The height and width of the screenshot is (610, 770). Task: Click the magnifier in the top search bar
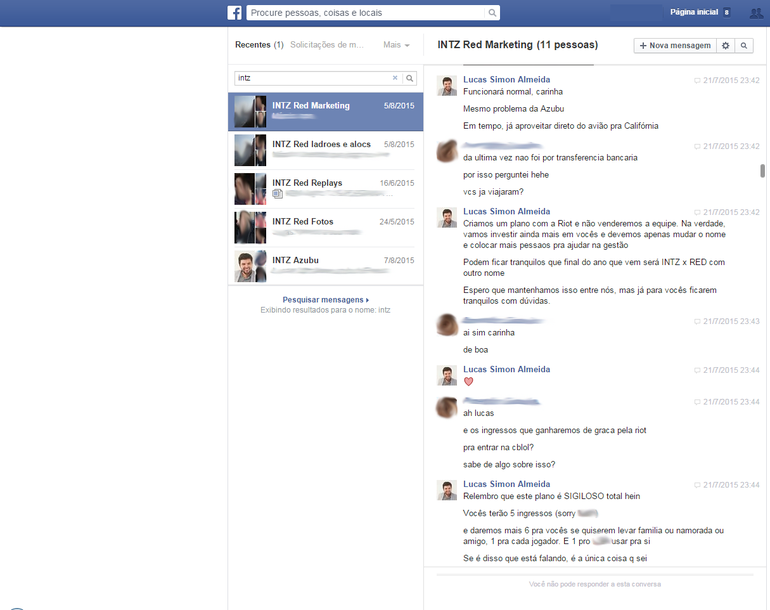point(492,13)
